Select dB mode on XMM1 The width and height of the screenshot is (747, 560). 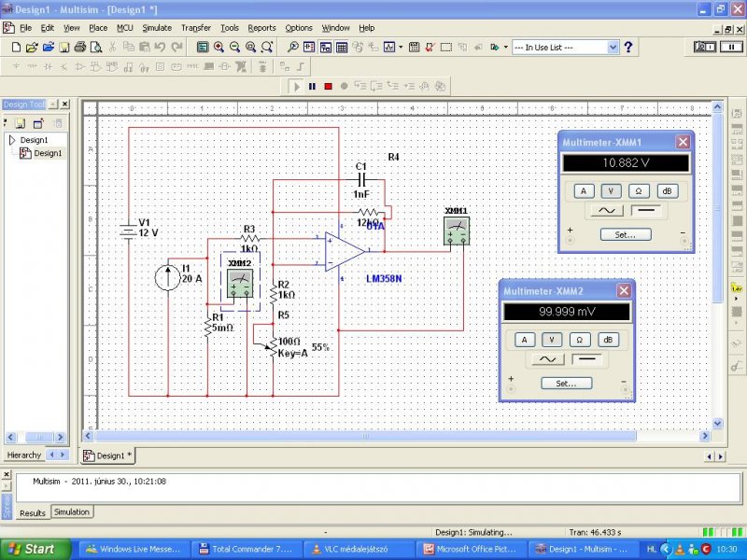tap(667, 191)
